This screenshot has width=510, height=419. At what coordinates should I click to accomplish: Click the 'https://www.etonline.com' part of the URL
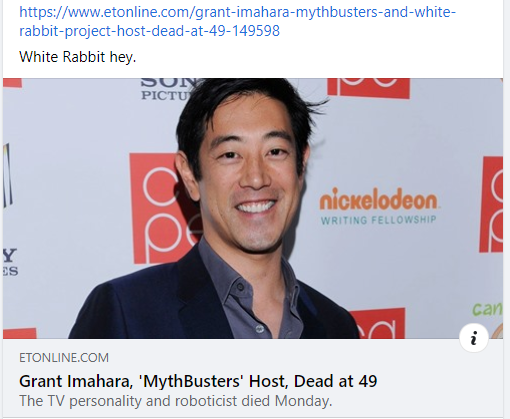coord(105,12)
